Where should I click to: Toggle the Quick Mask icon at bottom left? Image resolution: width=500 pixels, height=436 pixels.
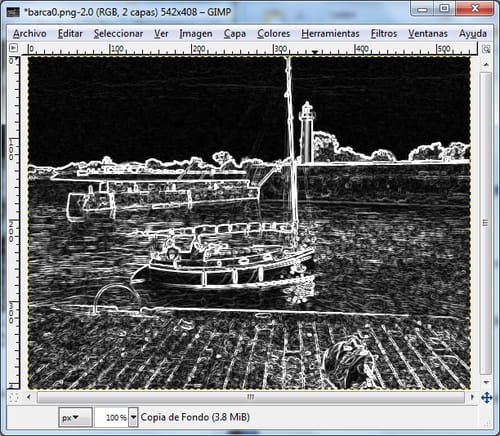point(13,397)
